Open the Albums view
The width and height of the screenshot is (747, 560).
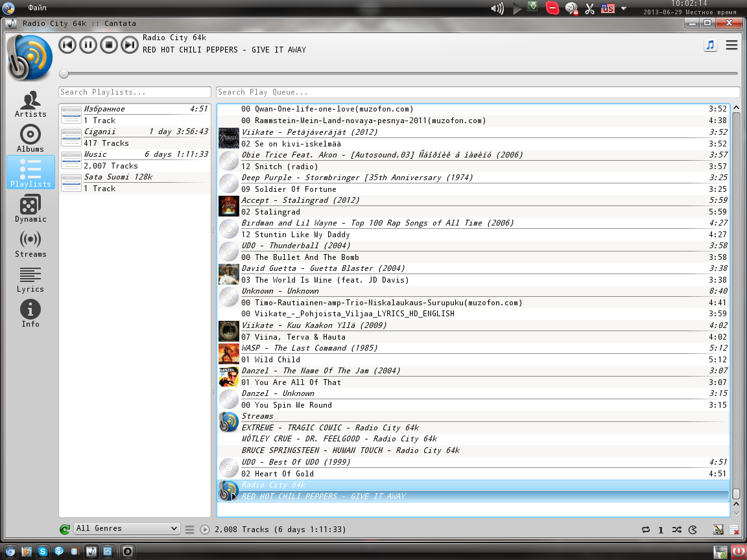pyautogui.click(x=30, y=139)
